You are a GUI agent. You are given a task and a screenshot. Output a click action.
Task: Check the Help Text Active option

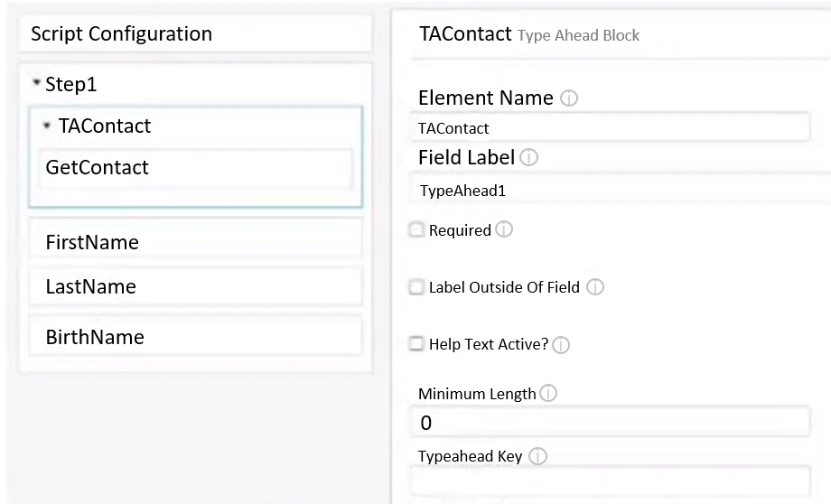click(x=416, y=344)
